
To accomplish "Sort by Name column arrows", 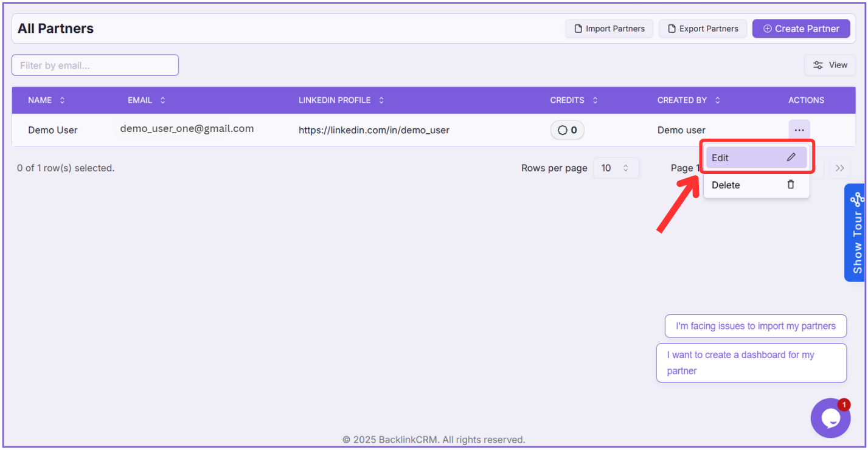I will coord(62,100).
